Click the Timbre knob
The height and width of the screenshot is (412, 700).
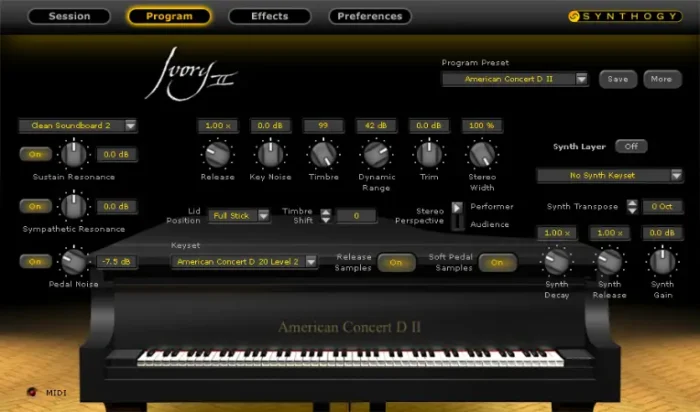click(322, 154)
